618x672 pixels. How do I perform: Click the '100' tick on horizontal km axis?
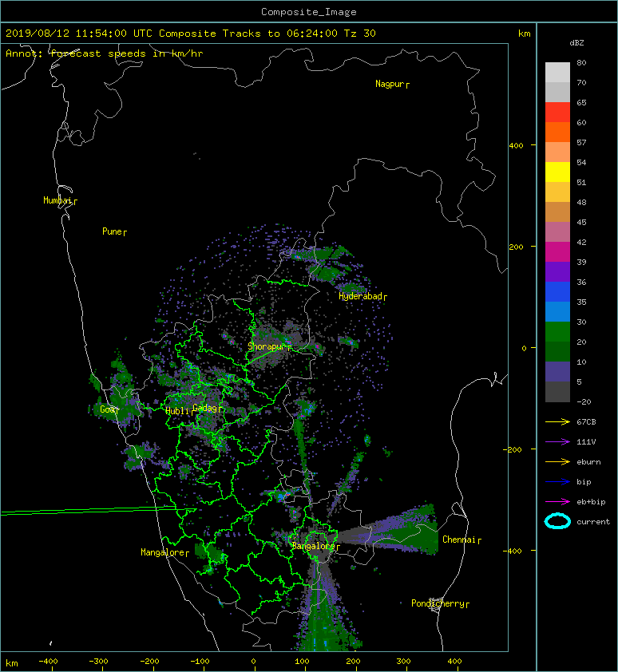click(x=302, y=662)
